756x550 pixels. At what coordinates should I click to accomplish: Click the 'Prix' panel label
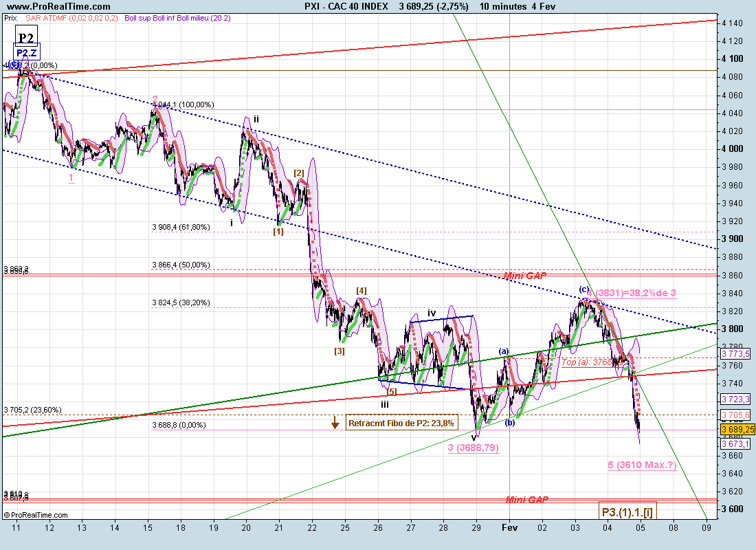tap(10, 18)
